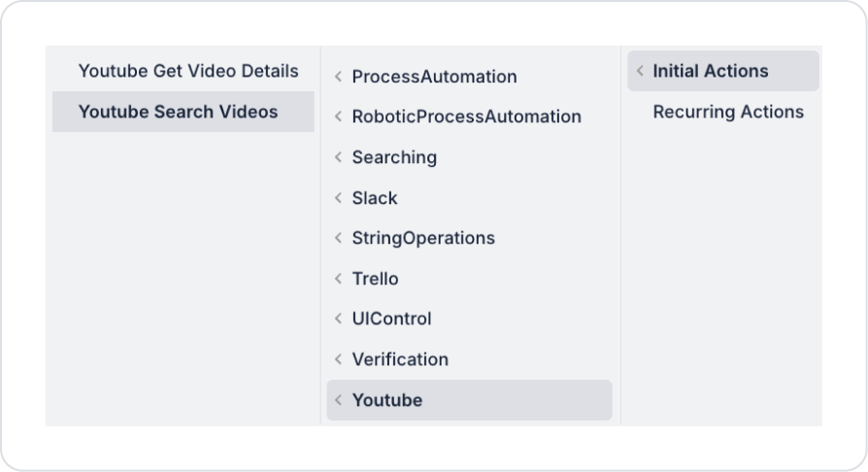Image resolution: width=868 pixels, height=472 pixels.
Task: Click the UIControl chevron arrow
Action: (338, 319)
